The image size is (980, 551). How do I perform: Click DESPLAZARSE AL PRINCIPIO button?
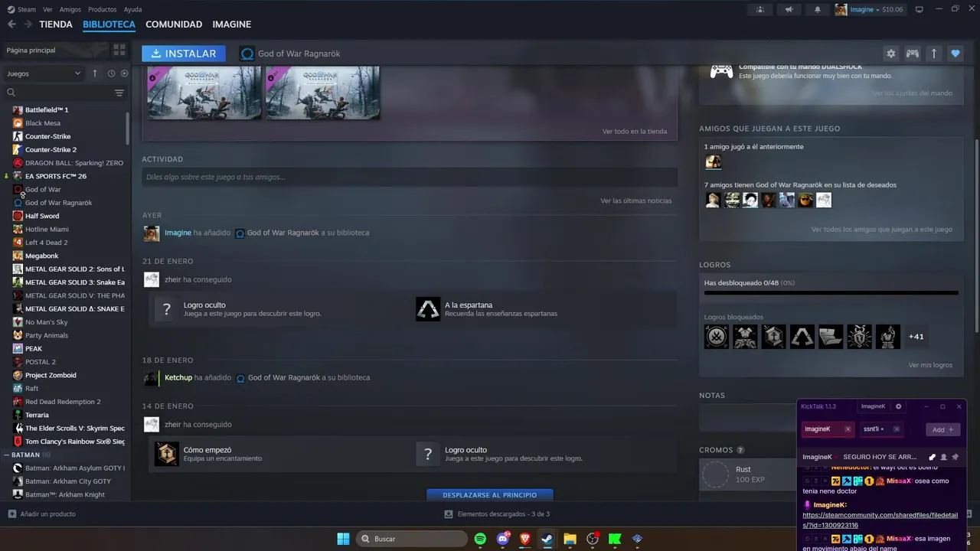tap(490, 495)
